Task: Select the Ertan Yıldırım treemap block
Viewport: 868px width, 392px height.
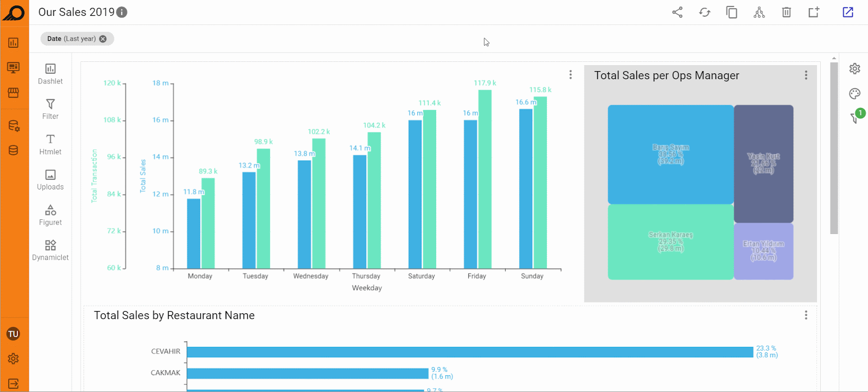Action: [x=764, y=251]
